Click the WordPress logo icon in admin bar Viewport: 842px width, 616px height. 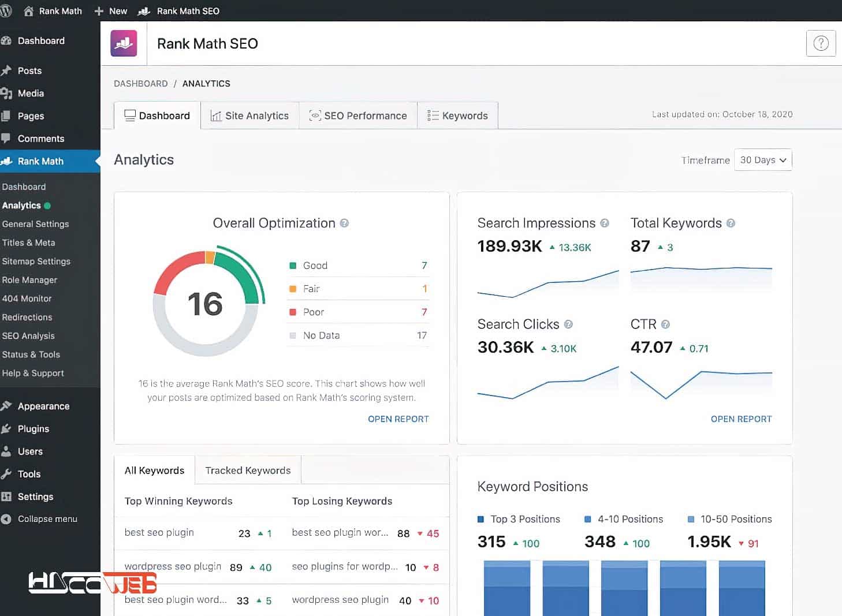(x=6, y=11)
